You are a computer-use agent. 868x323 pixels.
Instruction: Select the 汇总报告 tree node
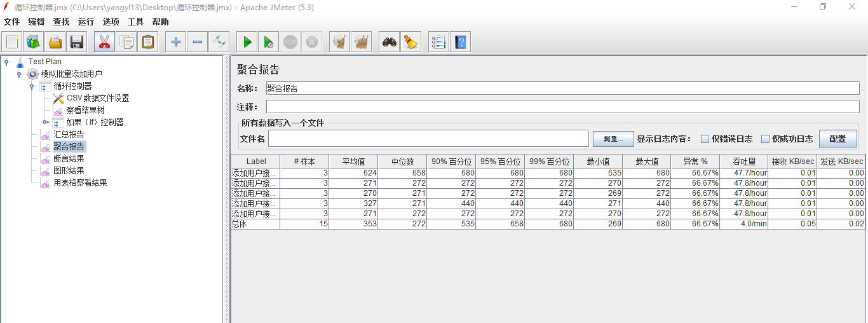point(69,134)
